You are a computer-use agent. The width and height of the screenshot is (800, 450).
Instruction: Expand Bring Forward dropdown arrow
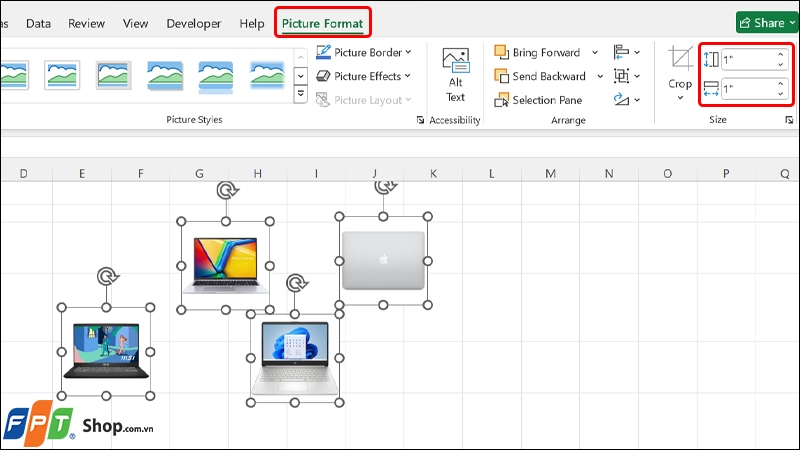pyautogui.click(x=595, y=53)
